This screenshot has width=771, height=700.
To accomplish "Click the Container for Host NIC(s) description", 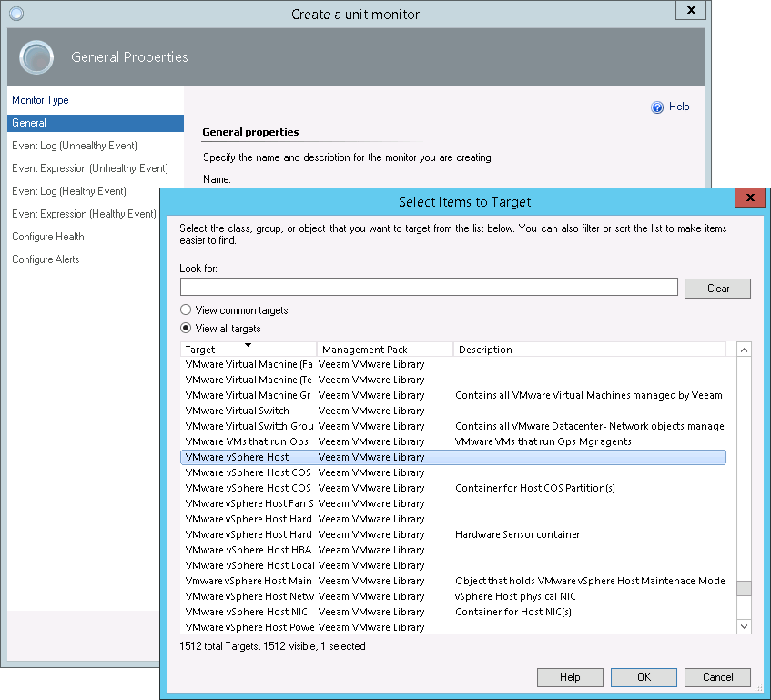I will [x=512, y=612].
